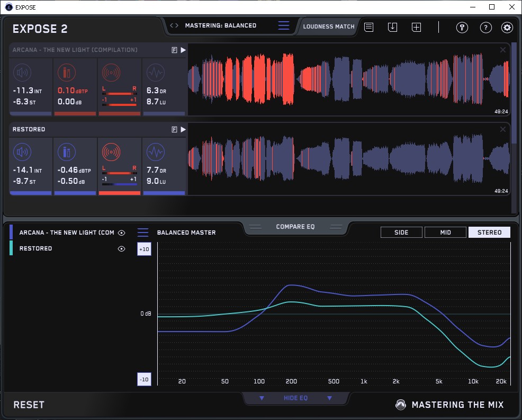Click Restored dynamic range waveform icon
This screenshot has width=522, height=420.
[156, 152]
